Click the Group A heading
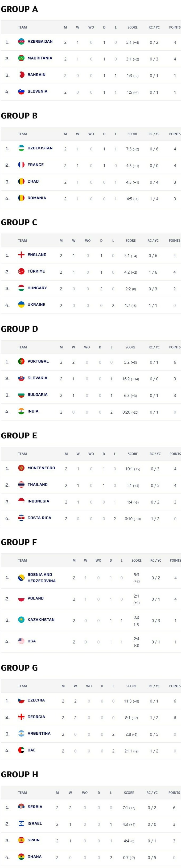 tap(19, 9)
